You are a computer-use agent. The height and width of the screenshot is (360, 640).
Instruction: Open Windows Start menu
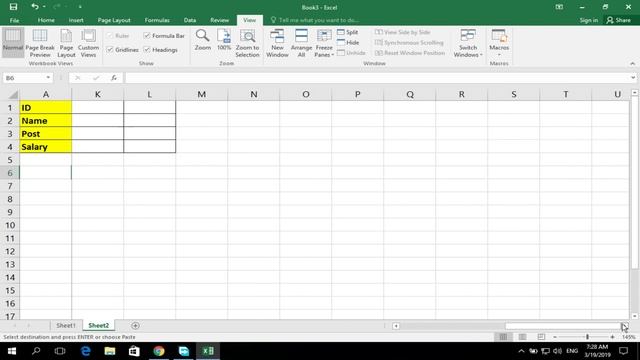(x=12, y=351)
